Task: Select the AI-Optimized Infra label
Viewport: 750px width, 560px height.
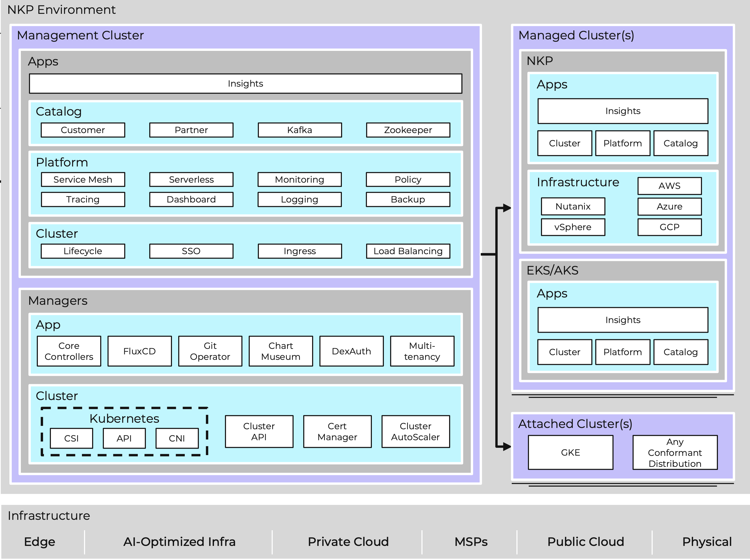Action: [x=179, y=542]
